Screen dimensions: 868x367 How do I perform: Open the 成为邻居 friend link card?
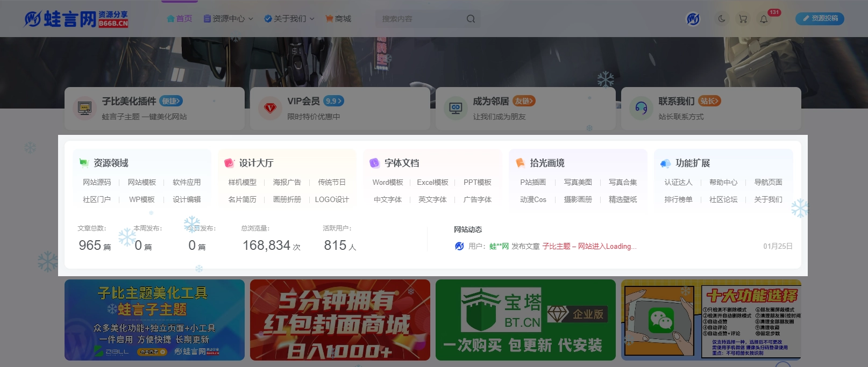[525, 108]
